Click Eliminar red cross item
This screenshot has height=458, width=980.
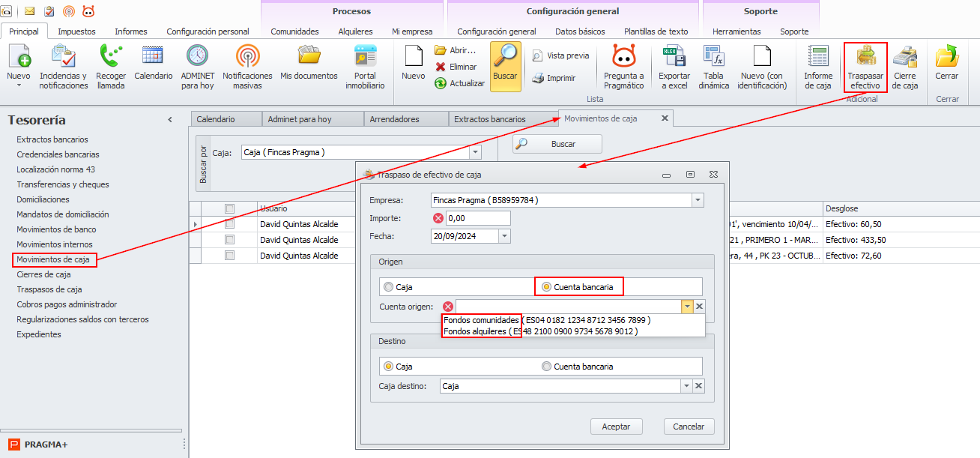click(x=456, y=67)
